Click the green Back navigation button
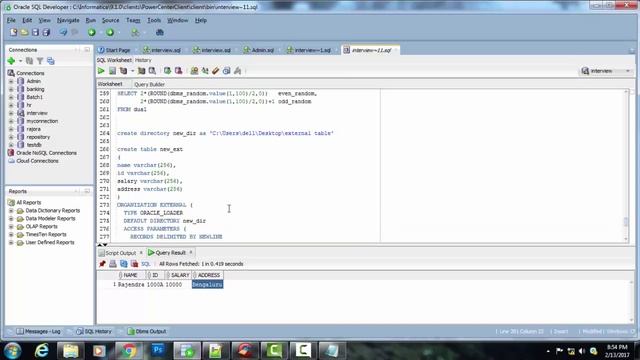This screenshot has width=640, height=360. 92,32
